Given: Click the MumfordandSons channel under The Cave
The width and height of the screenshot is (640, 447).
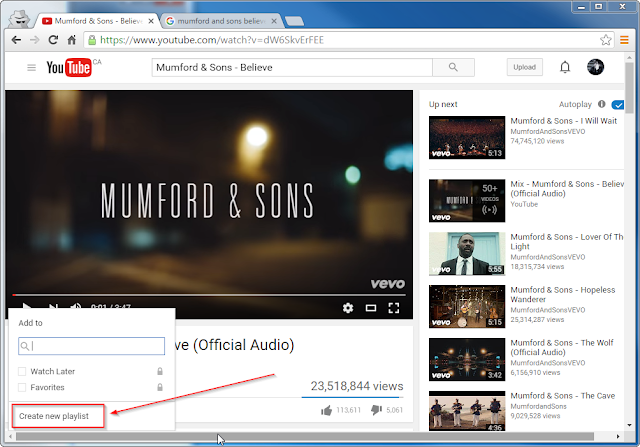Looking at the screenshot, I should [x=538, y=406].
